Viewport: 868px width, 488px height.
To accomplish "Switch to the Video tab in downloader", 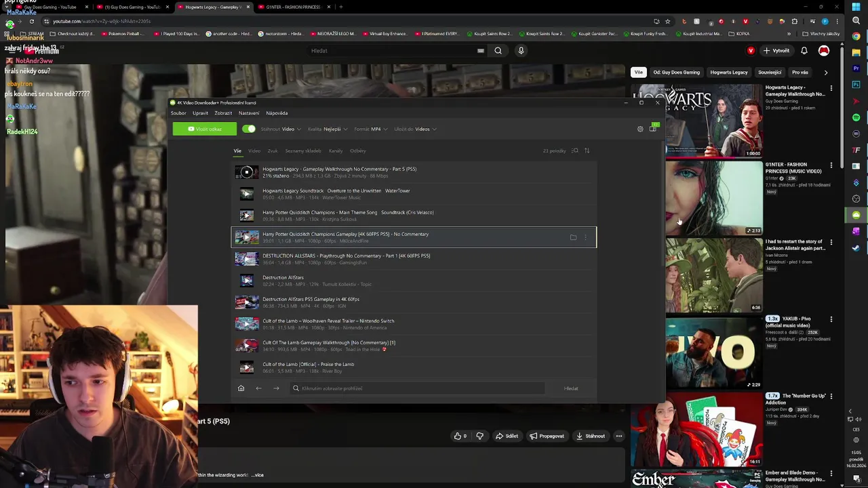I will (254, 150).
